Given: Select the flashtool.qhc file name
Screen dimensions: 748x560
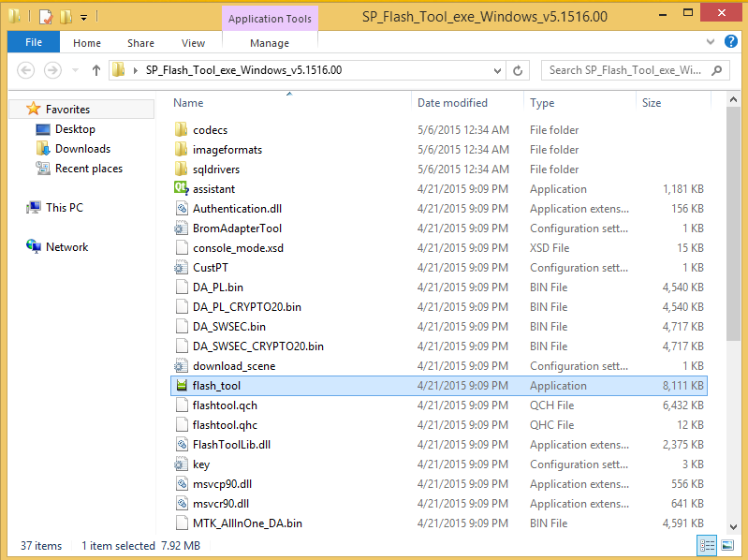Looking at the screenshot, I should click(225, 424).
